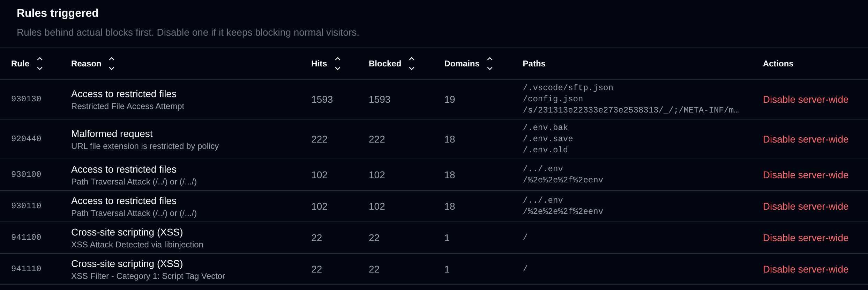Screen dimensions: 868x290
Task: Disable rule 930100 server-wide
Action: 806,175
